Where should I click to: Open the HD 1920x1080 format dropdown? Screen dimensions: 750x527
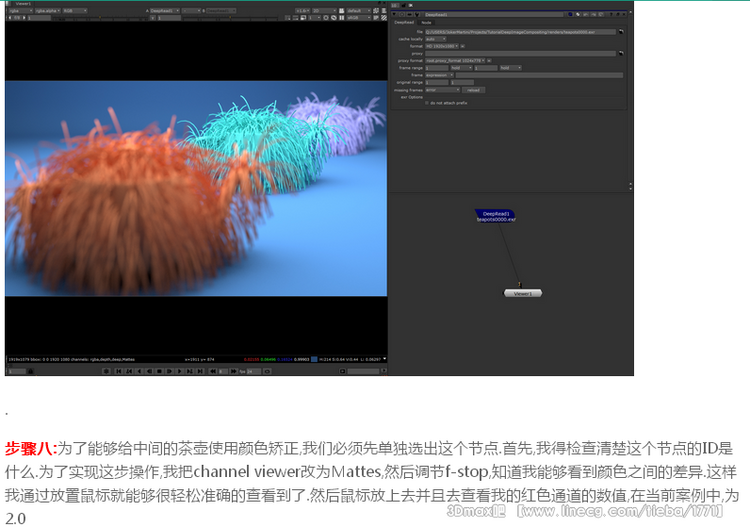(442, 46)
